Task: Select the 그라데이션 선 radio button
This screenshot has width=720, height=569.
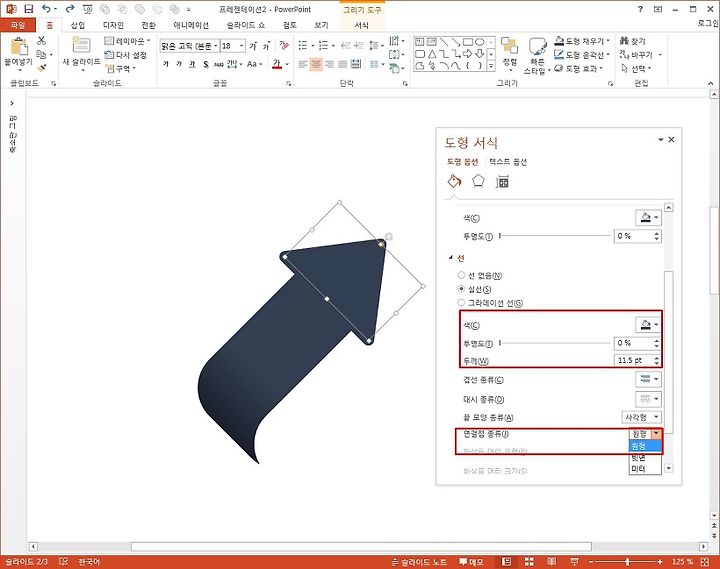Action: (x=461, y=303)
